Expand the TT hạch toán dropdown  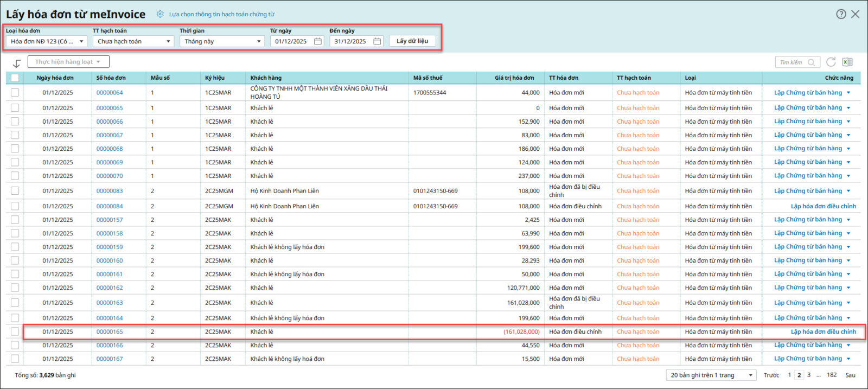[x=133, y=41]
